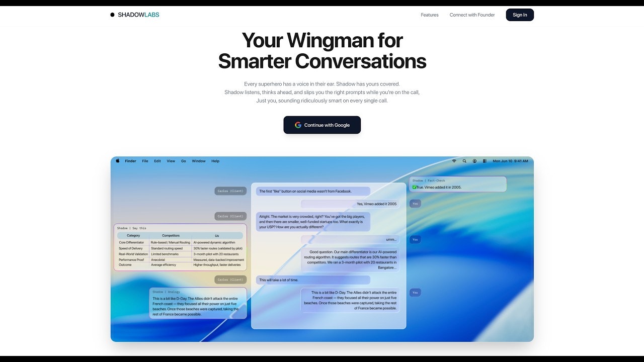644x362 pixels.
Task: Click the Us column header
Action: coord(217,235)
